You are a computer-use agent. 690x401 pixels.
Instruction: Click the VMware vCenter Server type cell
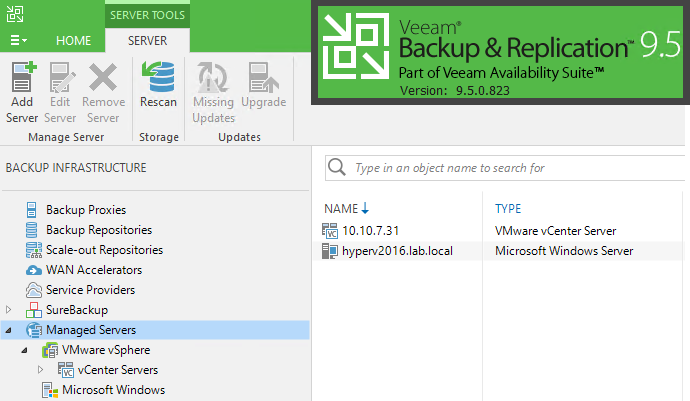(x=555, y=231)
